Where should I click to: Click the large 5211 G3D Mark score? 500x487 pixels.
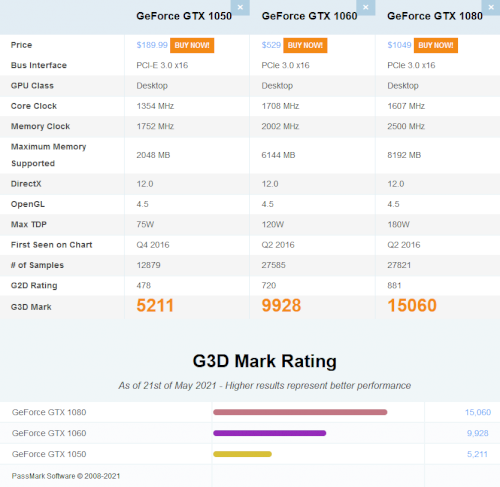coord(155,306)
